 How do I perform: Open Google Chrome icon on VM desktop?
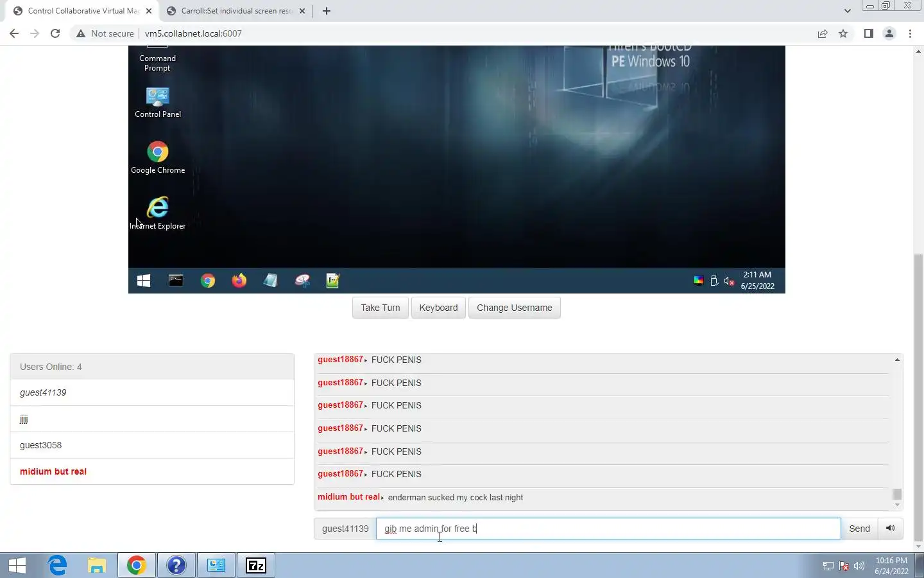(158, 158)
